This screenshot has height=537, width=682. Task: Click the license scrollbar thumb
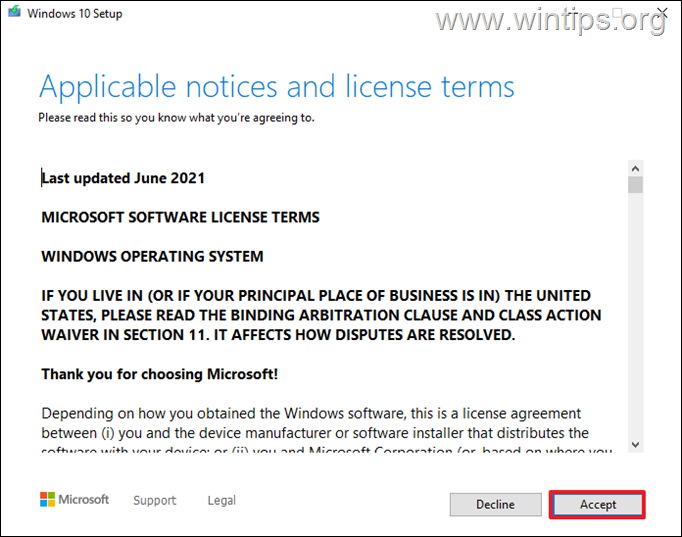click(635, 184)
